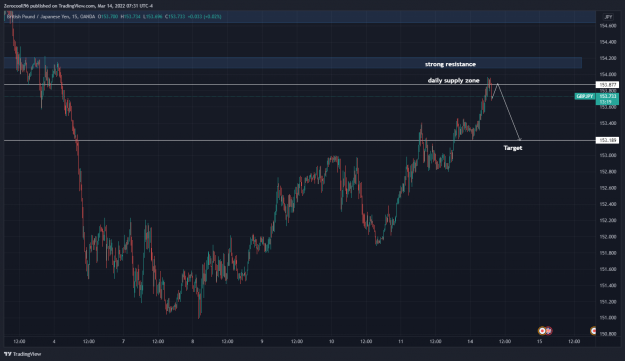
Task: Click date label 14 on time axis
Action: (470, 341)
